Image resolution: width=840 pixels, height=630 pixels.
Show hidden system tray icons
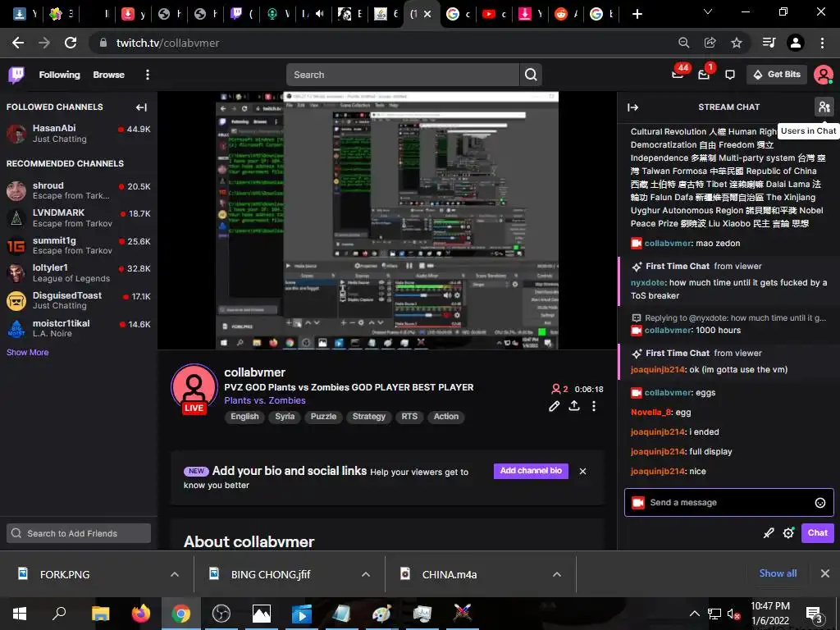tap(694, 614)
